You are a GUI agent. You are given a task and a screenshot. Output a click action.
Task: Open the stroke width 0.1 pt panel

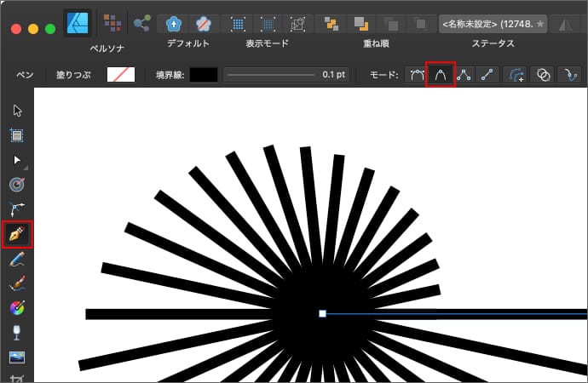285,75
